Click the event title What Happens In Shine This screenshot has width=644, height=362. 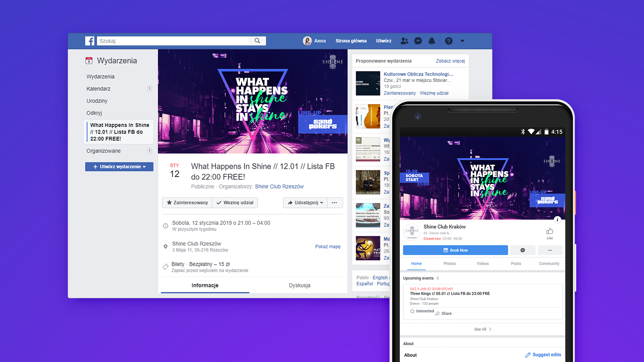(263, 171)
